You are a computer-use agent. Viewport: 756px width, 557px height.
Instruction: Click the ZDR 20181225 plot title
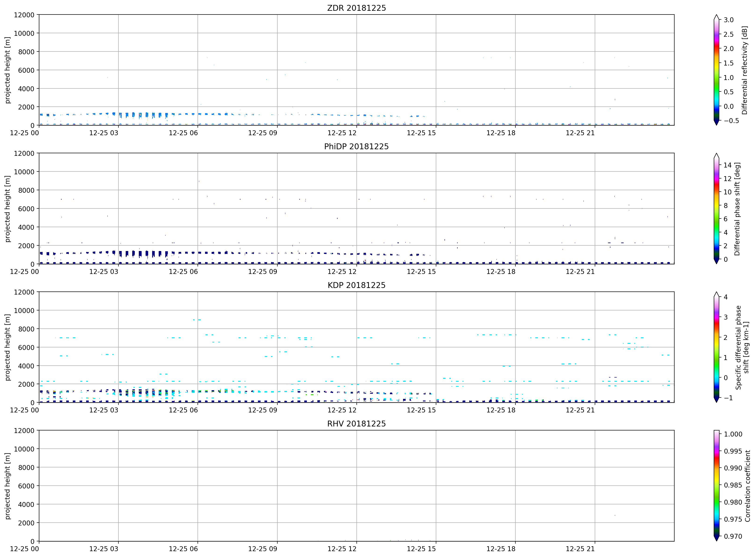click(x=356, y=8)
